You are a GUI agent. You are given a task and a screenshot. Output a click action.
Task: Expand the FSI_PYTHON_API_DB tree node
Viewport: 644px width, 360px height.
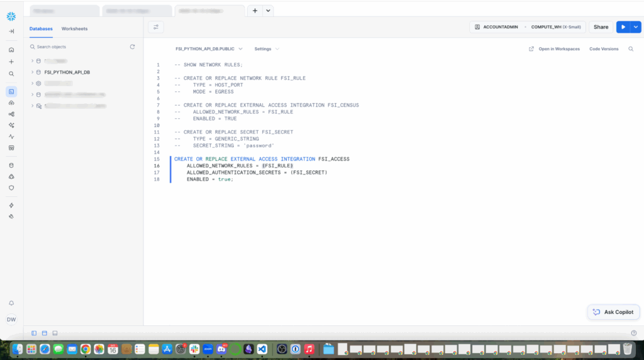tap(32, 72)
